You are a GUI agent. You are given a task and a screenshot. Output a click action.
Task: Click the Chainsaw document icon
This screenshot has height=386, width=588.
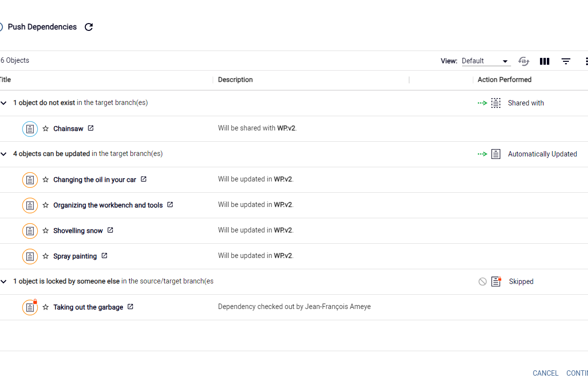[x=30, y=129]
